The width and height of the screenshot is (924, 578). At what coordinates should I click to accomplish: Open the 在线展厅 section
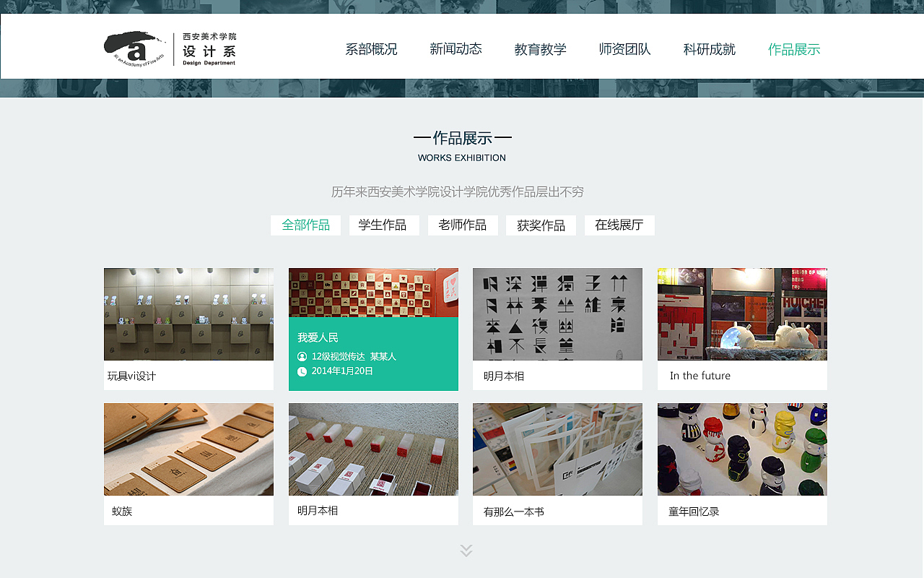tap(619, 225)
